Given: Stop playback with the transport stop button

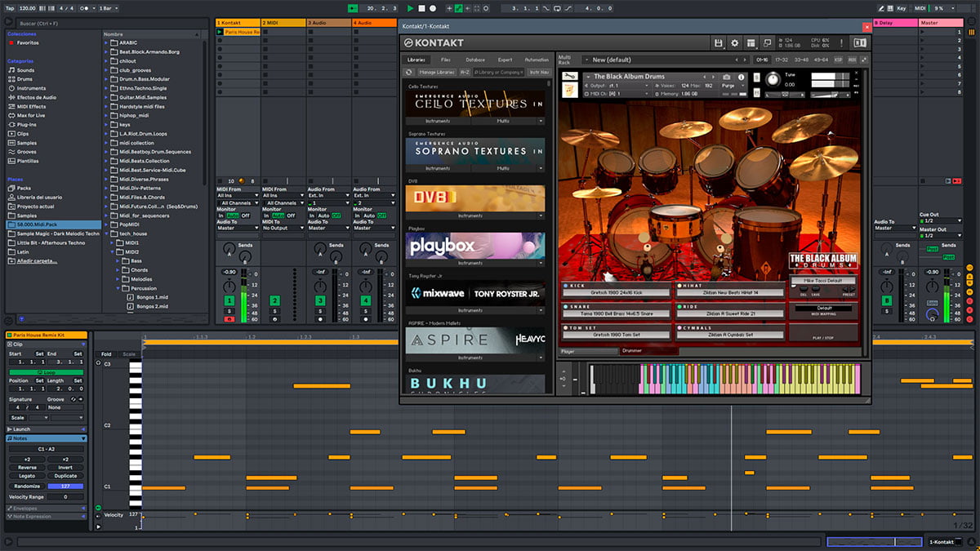Looking at the screenshot, I should click(421, 8).
